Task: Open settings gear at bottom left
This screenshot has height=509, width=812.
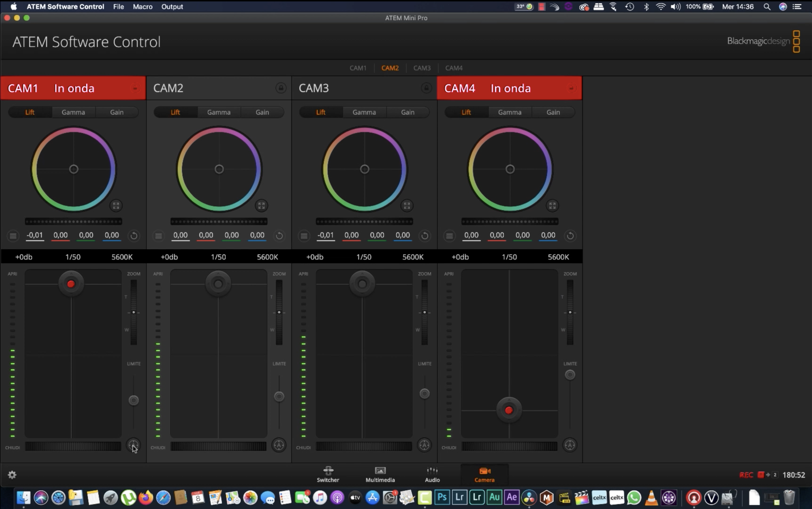Action: (x=12, y=475)
